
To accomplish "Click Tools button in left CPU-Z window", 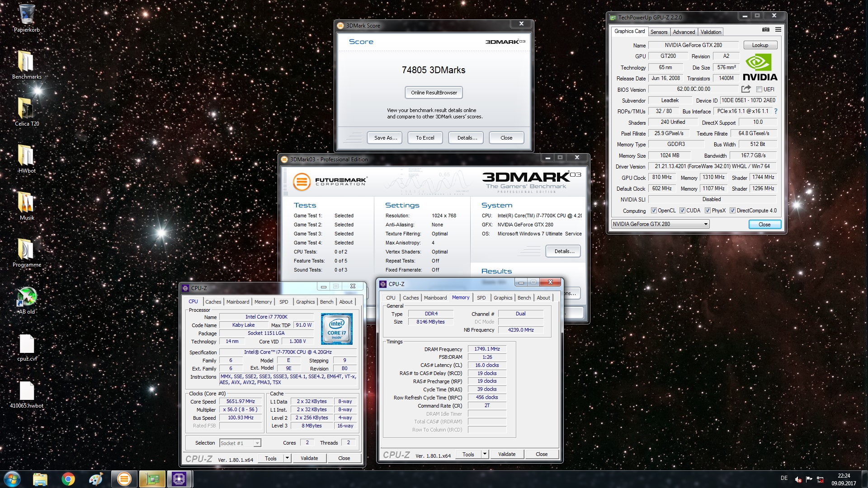I will tap(271, 458).
